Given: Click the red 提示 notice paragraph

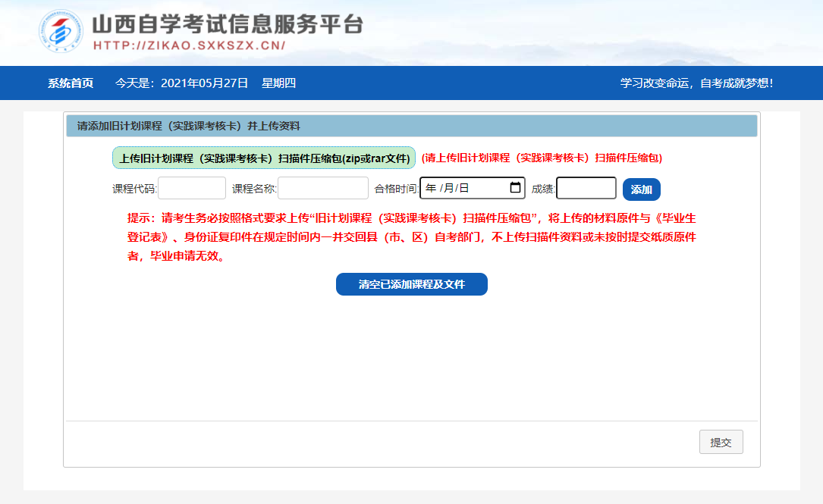Looking at the screenshot, I should point(411,236).
